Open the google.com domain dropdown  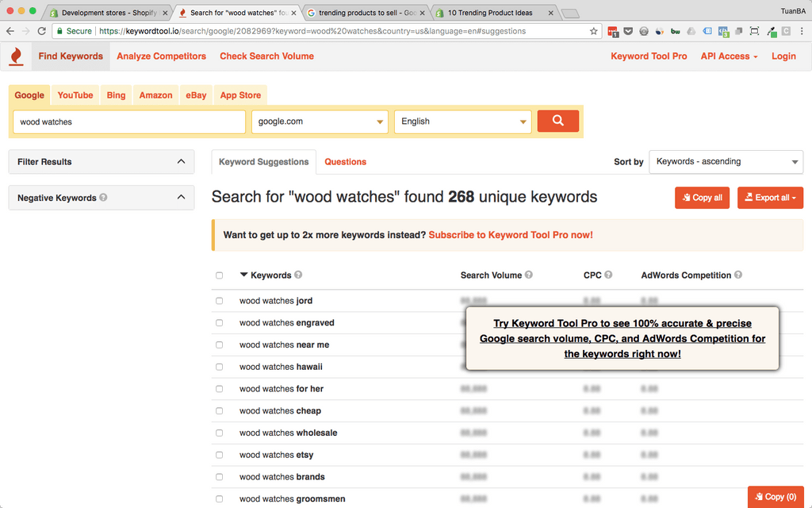320,121
